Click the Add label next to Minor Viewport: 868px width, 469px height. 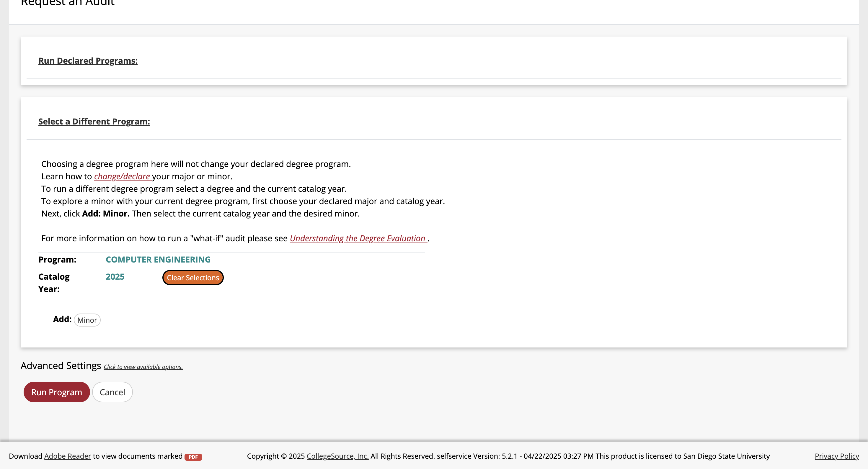[x=62, y=319]
